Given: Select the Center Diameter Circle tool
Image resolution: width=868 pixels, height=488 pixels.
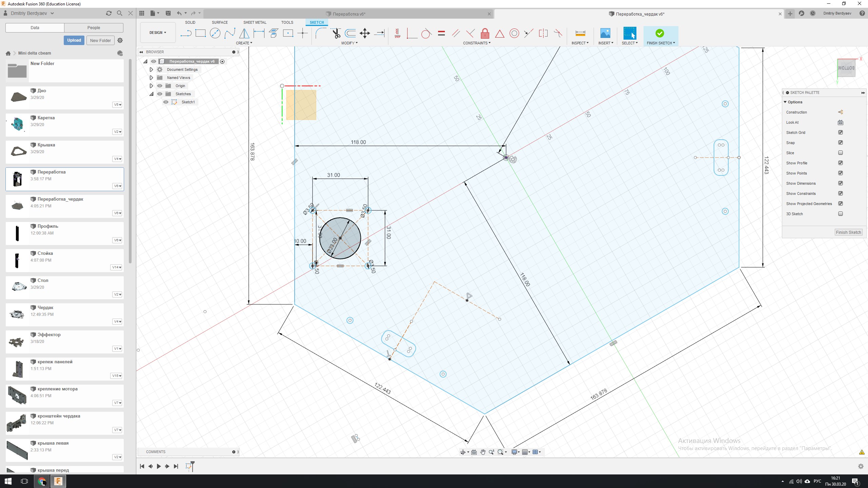Looking at the screenshot, I should [x=215, y=33].
